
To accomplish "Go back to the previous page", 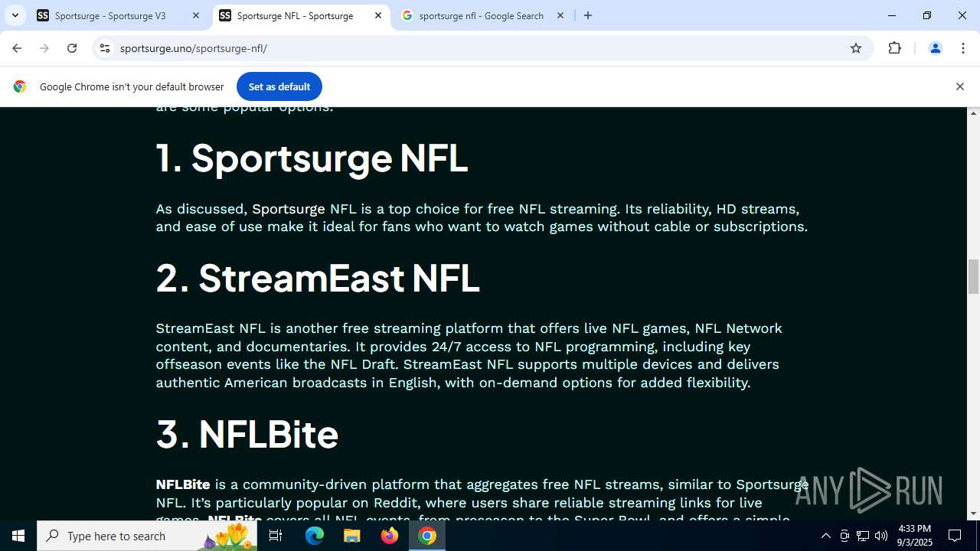I will (x=17, y=48).
